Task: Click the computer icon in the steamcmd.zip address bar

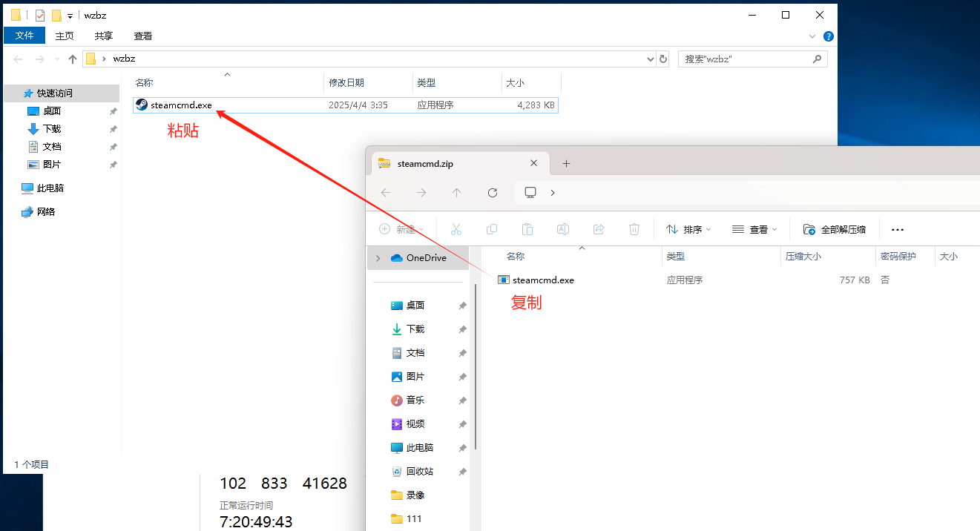Action: click(530, 192)
